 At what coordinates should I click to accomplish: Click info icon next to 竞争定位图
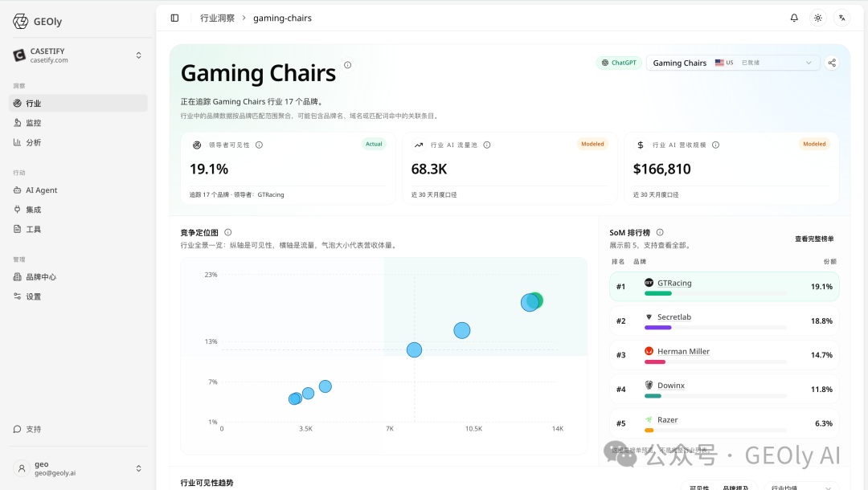227,232
